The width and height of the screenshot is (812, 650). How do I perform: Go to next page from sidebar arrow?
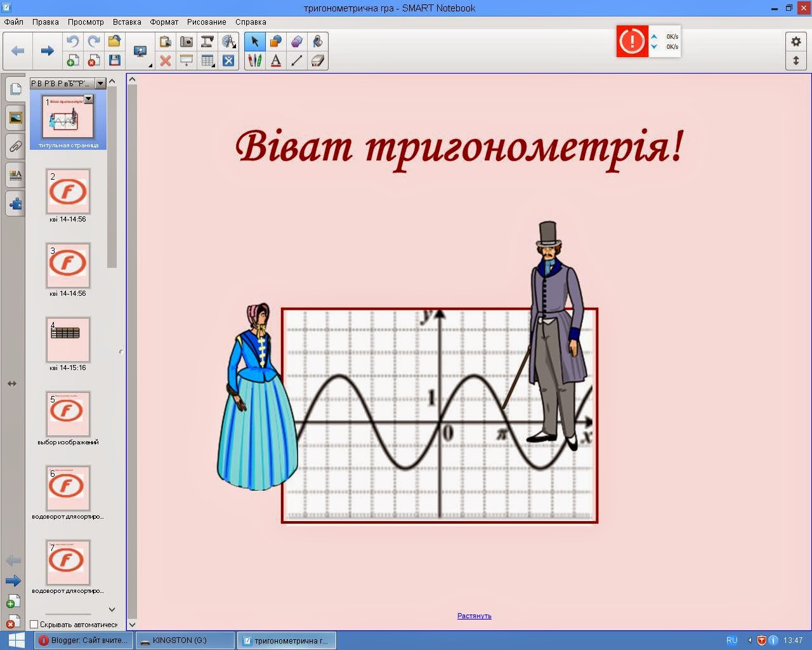click(x=13, y=581)
